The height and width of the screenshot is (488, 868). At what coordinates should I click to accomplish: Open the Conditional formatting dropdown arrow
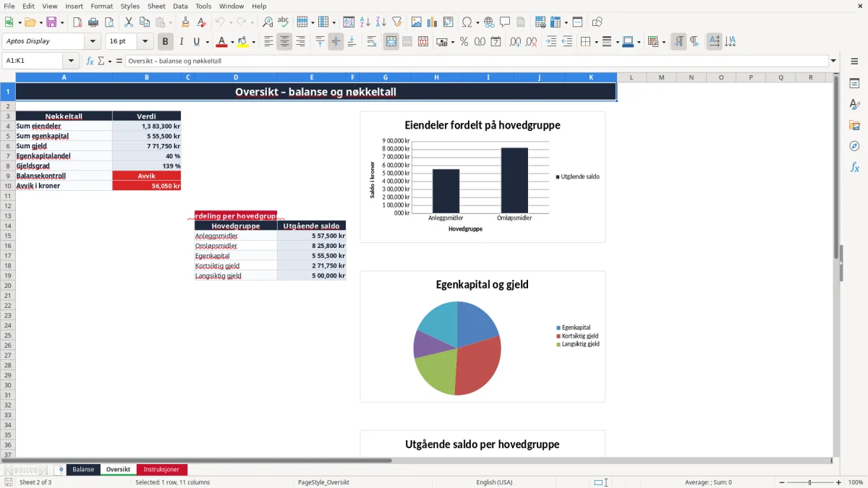click(x=663, y=42)
